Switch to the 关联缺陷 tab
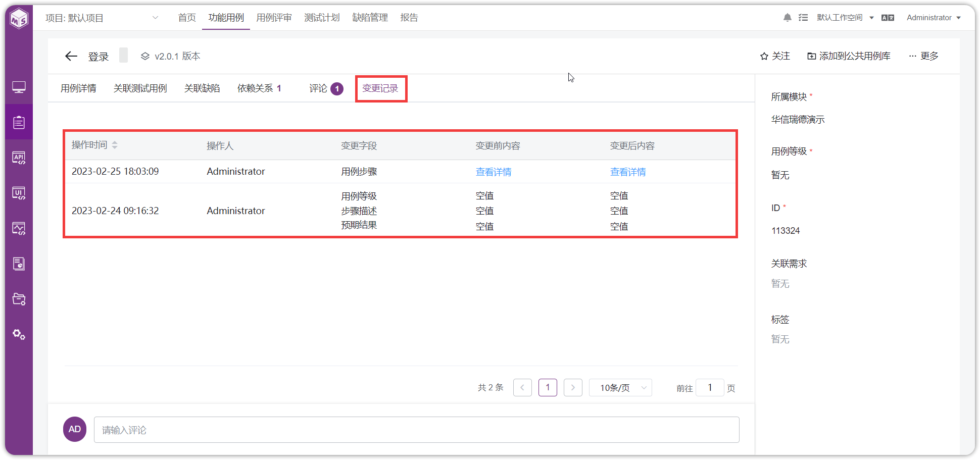The width and height of the screenshot is (980, 460). click(202, 88)
